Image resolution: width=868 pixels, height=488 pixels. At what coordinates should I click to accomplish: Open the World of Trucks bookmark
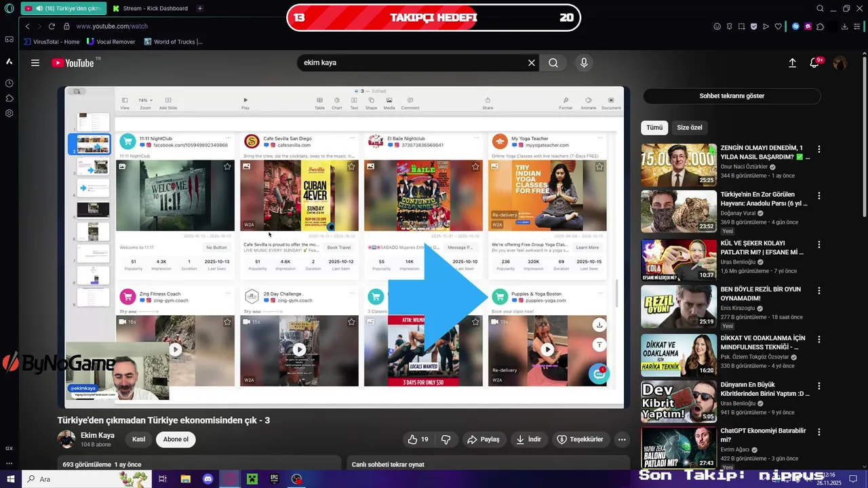[173, 41]
